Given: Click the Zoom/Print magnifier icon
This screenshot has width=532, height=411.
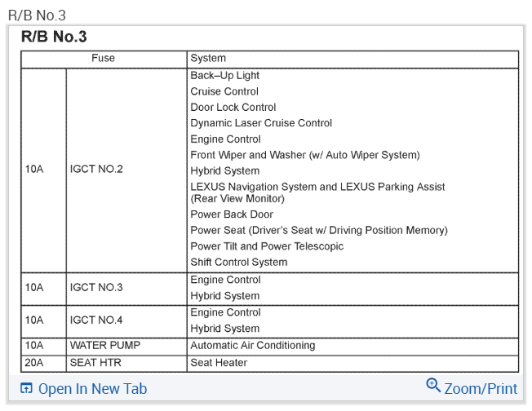Looking at the screenshot, I should [x=433, y=386].
